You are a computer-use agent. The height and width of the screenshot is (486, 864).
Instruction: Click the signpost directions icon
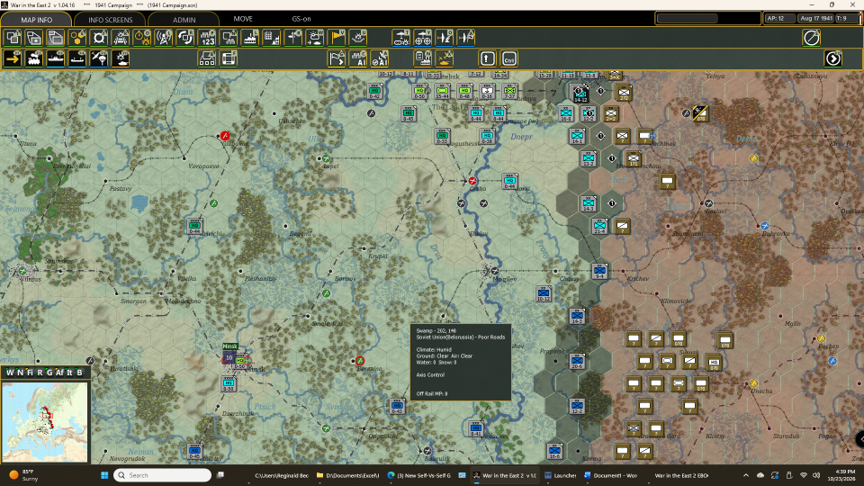coord(293,38)
